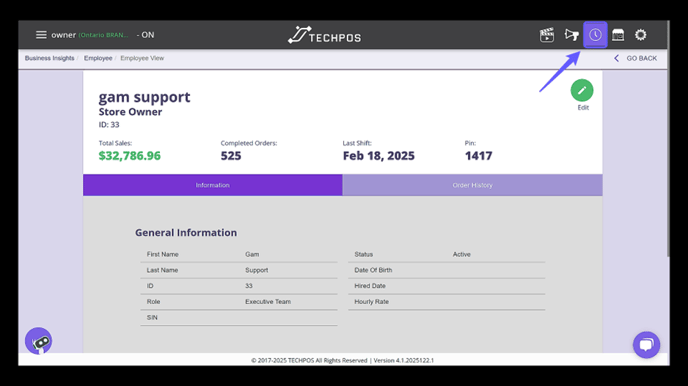This screenshot has width=688, height=386.
Task: Switch to the Order History tab
Action: (472, 185)
